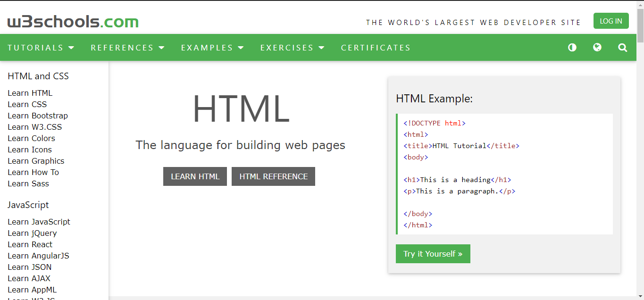Click the large 'HTML' heading
Screen dimensions: 644x300
tap(241, 109)
